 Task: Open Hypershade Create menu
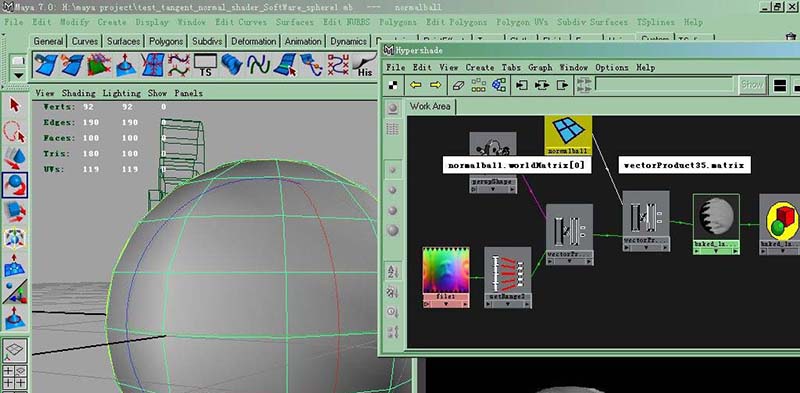click(x=480, y=67)
